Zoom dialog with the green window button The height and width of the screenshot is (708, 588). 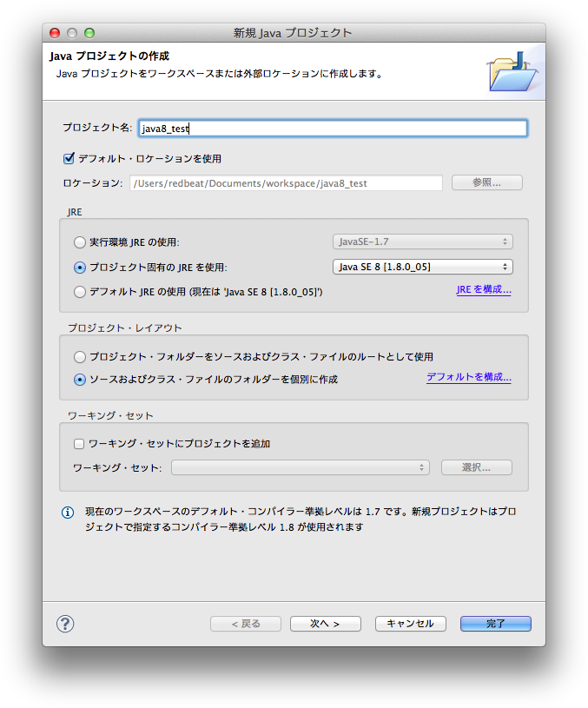89,33
